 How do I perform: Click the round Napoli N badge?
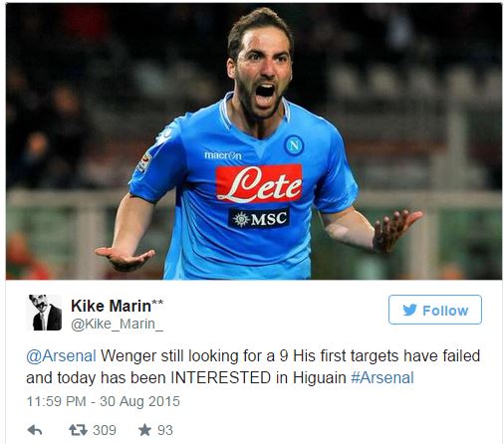[294, 145]
